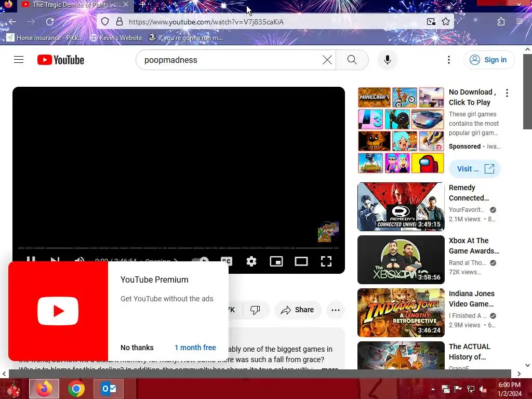Open tracking protection shield icon
The image size is (532, 399).
105,22
